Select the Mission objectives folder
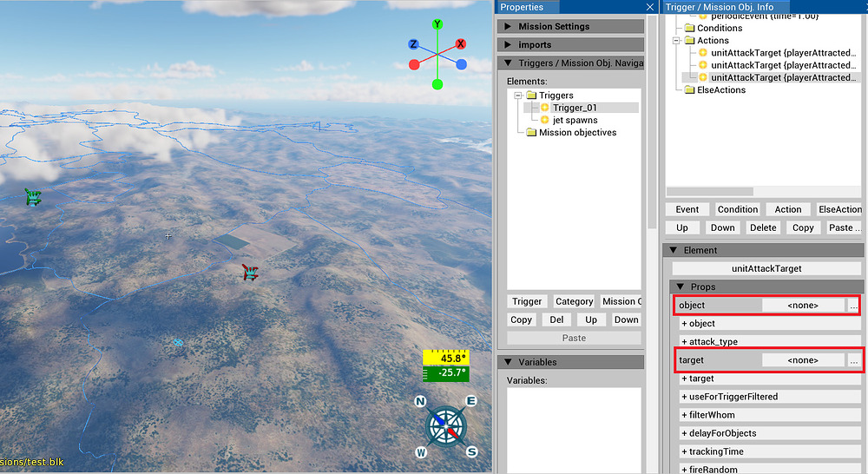The height and width of the screenshot is (474, 868). [577, 133]
